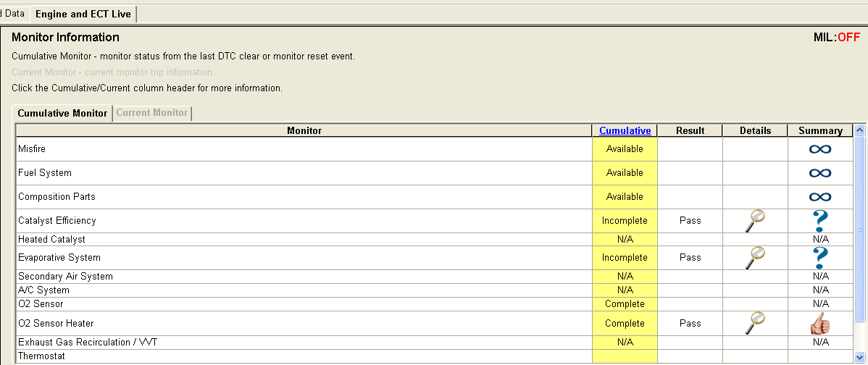Click the Details column header

click(755, 130)
